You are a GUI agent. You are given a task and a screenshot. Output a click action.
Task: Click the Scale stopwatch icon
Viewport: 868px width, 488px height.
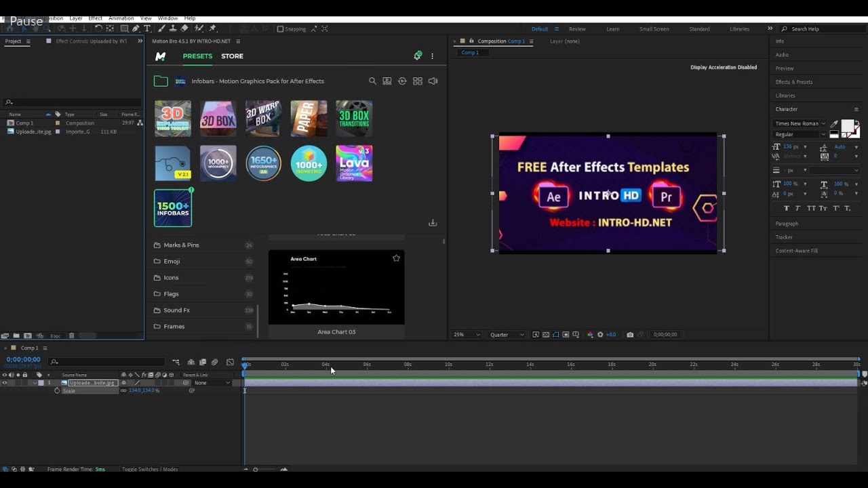coord(57,391)
